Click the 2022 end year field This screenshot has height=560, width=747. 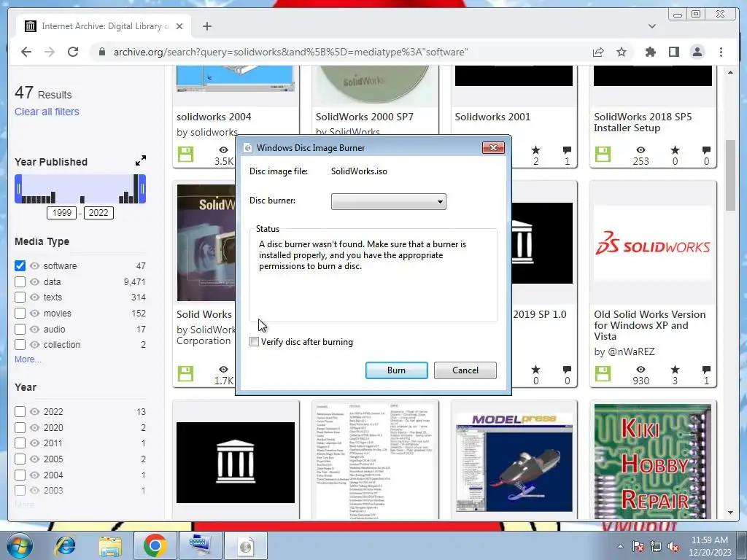[98, 212]
